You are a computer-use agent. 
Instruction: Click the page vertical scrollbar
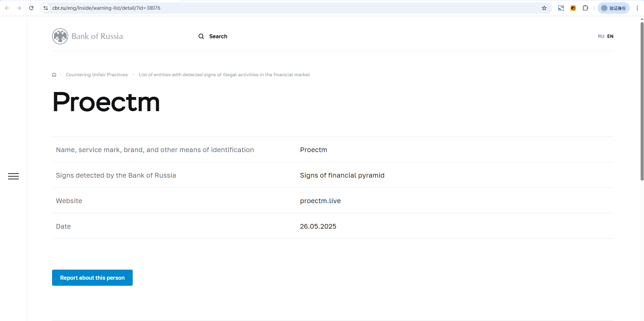point(642,101)
